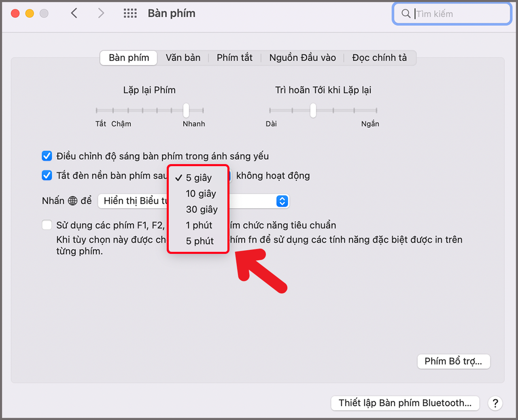Select 5 giây from the menu

[198, 178]
